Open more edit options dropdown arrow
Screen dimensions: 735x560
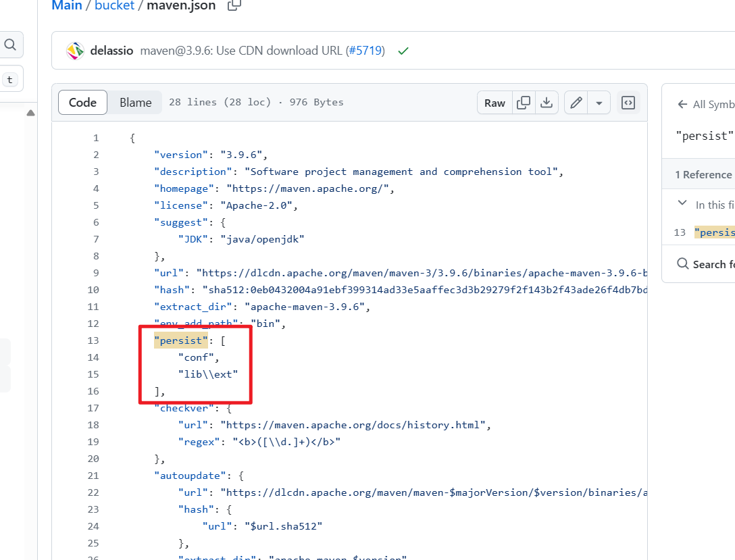coord(599,103)
